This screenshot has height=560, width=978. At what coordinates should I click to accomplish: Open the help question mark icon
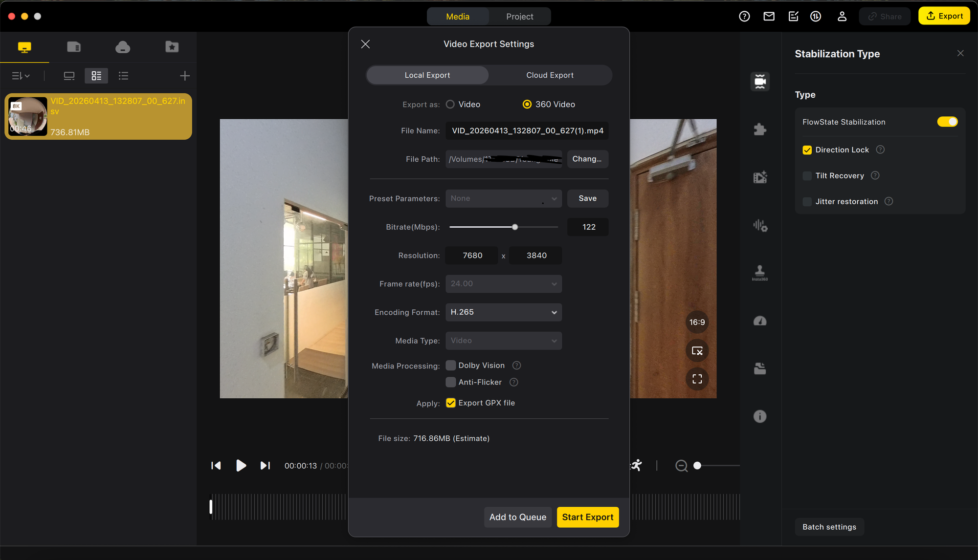(744, 17)
